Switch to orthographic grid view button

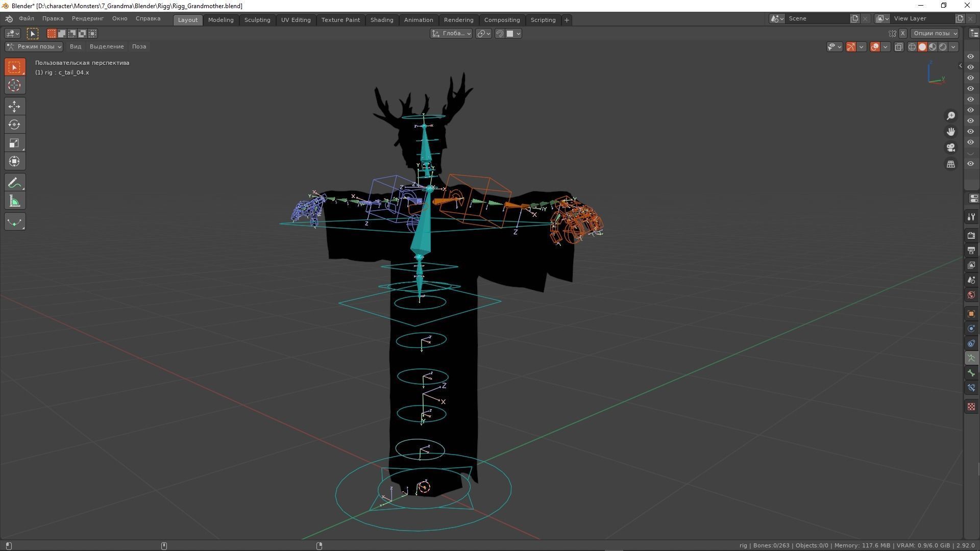pyautogui.click(x=950, y=164)
